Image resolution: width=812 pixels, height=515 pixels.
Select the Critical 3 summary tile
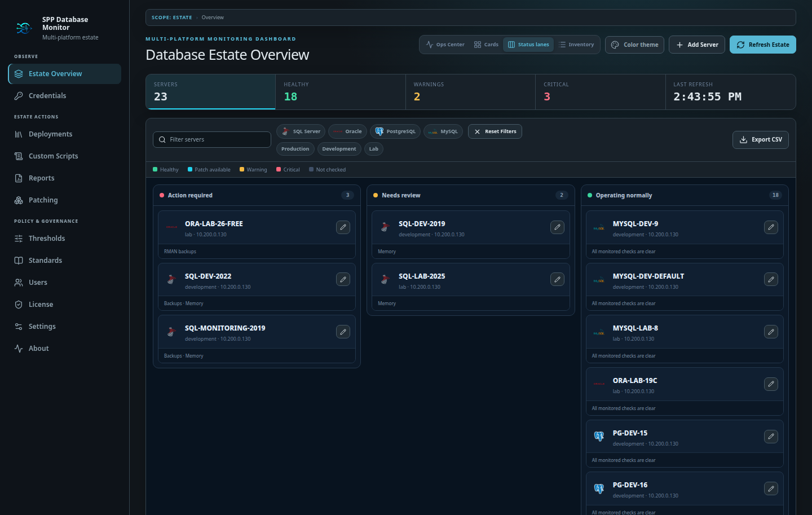[x=601, y=92]
